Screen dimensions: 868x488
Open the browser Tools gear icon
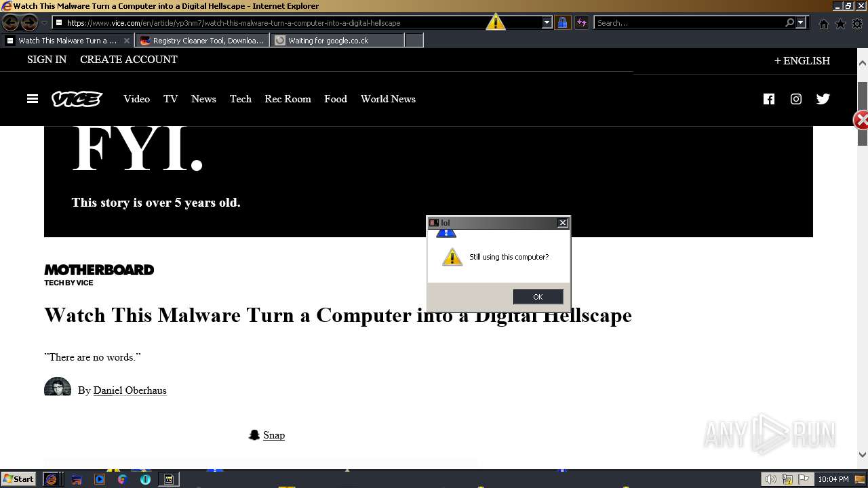point(857,24)
